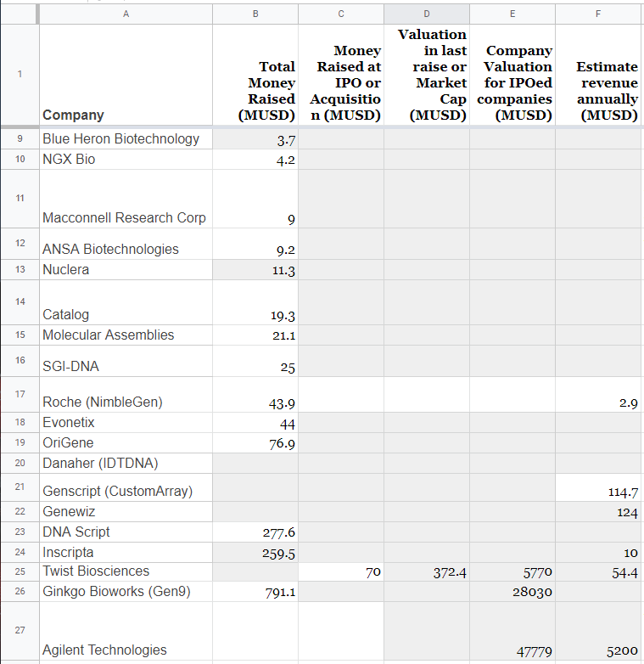The width and height of the screenshot is (644, 664).
Task: Click 'Valuation in last raise' header cell
Action: (427, 75)
